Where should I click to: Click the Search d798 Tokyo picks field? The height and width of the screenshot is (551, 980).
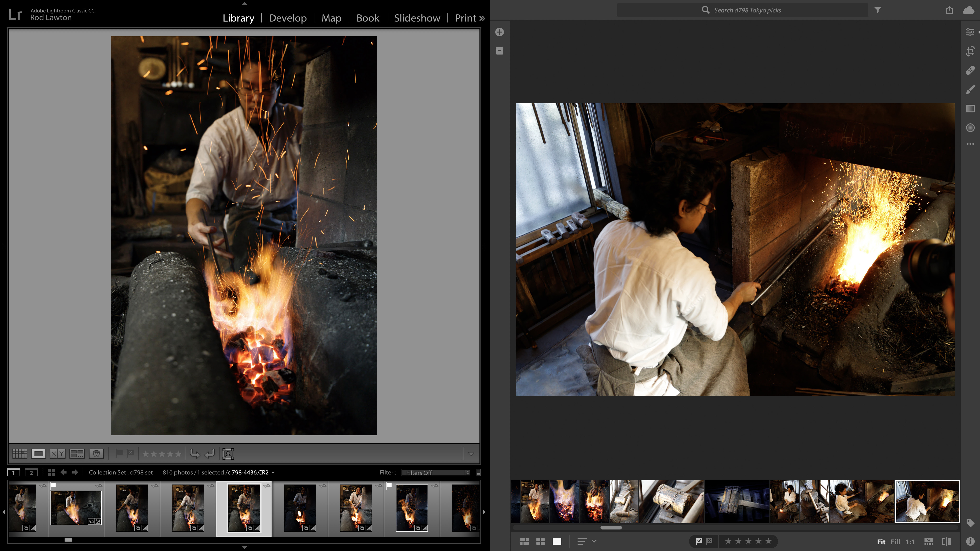(x=747, y=10)
